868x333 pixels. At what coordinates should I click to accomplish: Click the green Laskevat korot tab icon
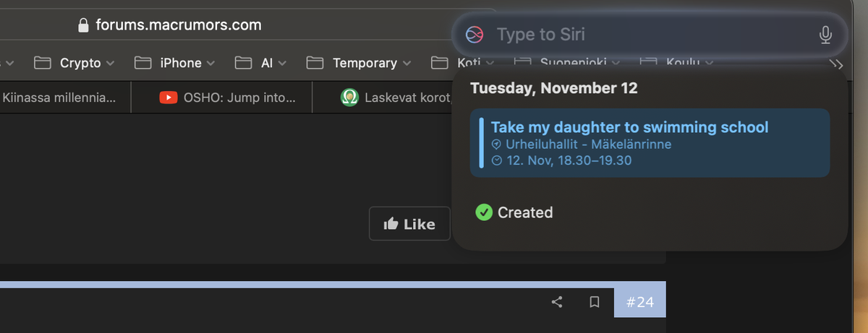[349, 98]
